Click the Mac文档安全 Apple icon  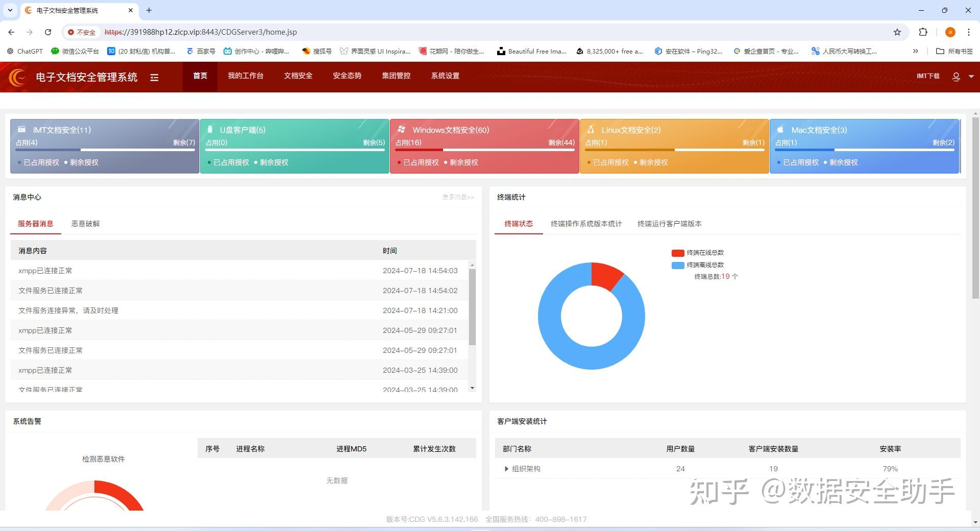coord(780,129)
